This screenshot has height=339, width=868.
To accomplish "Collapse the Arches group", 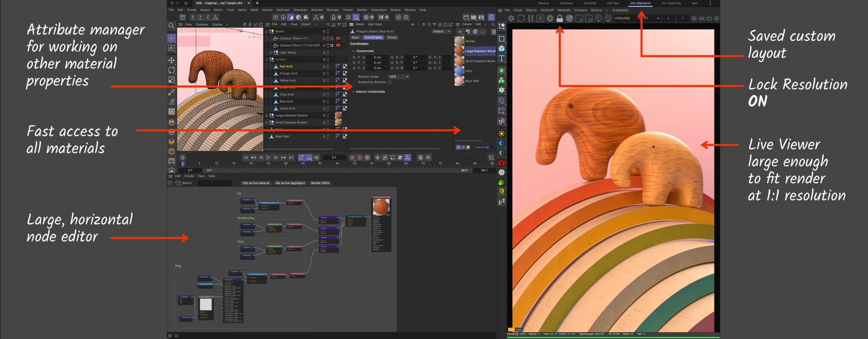I will [x=266, y=59].
